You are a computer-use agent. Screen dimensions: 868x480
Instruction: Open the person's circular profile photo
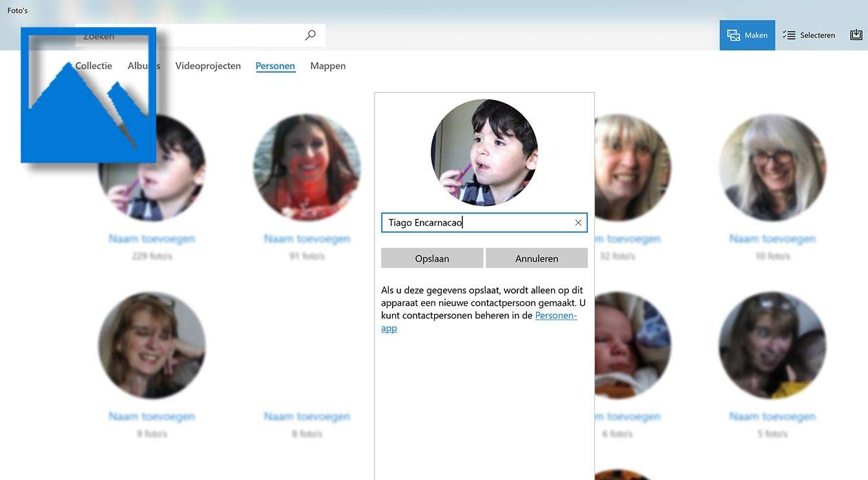tap(484, 153)
